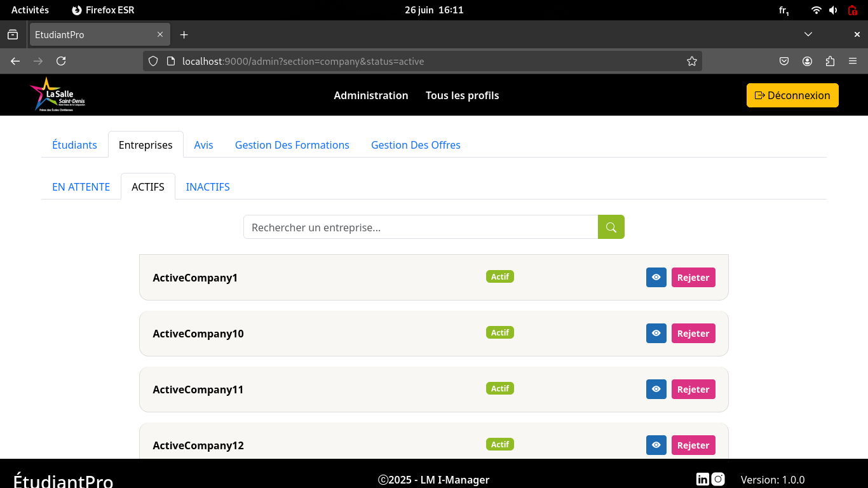Switch to the Étudiants tab
The image size is (868, 488).
point(74,145)
